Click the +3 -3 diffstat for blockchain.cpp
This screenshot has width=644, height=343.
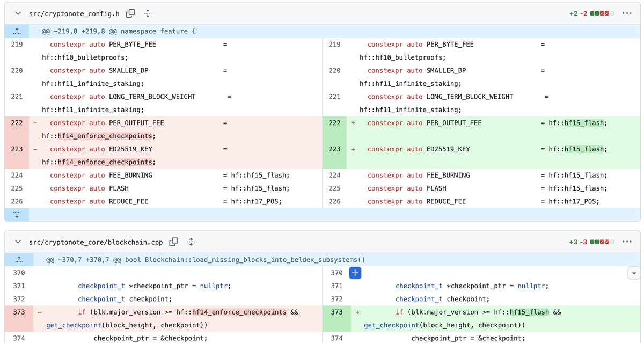pyautogui.click(x=592, y=242)
